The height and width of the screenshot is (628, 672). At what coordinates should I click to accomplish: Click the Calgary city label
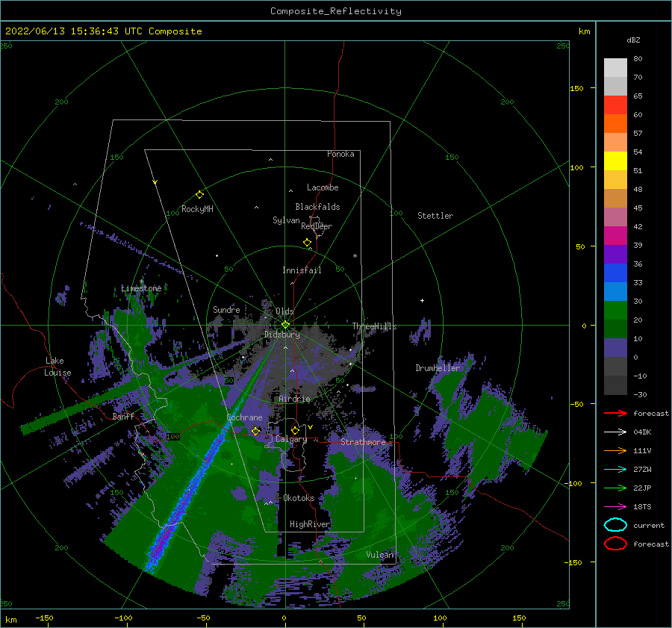point(291,439)
